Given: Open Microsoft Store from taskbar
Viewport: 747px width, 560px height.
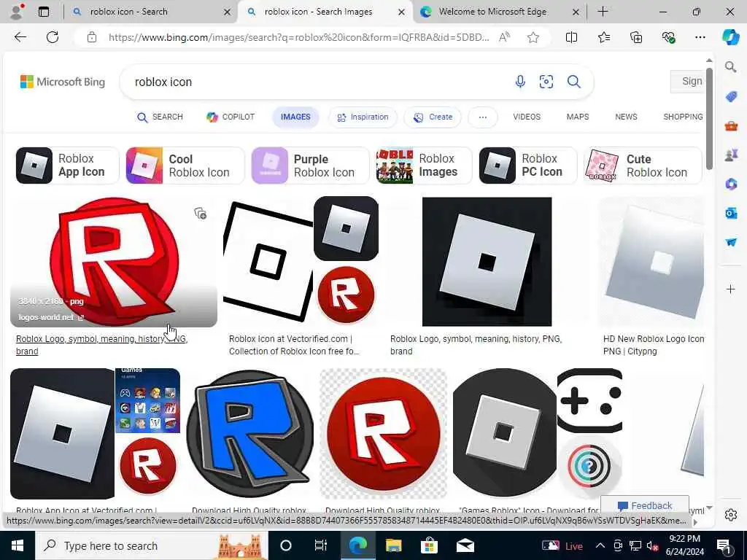Looking at the screenshot, I should [x=429, y=545].
